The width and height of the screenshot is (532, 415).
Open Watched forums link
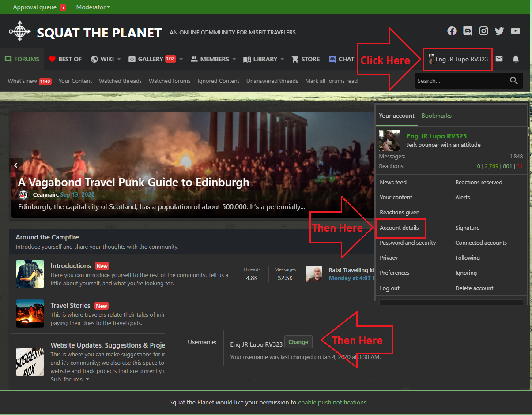pyautogui.click(x=170, y=81)
